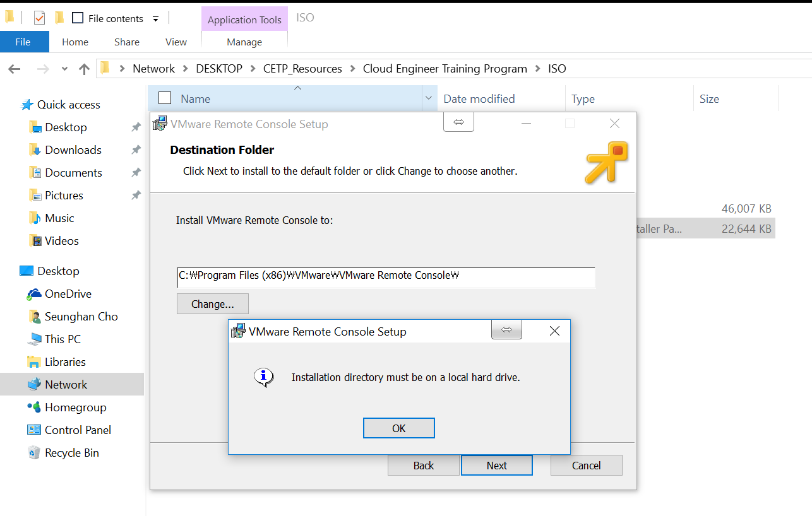Click the Quick access star icon
Image resolution: width=812 pixels, height=516 pixels.
pyautogui.click(x=27, y=105)
